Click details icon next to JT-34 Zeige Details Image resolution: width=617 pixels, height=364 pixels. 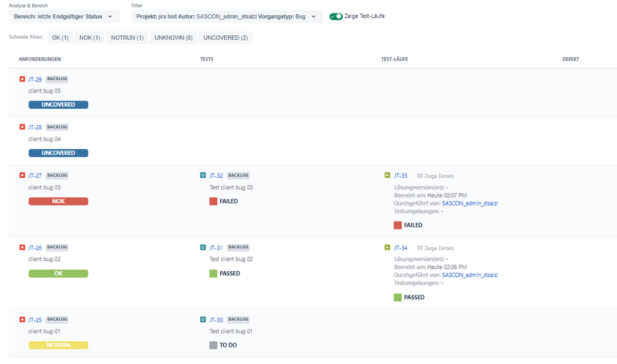420,248
